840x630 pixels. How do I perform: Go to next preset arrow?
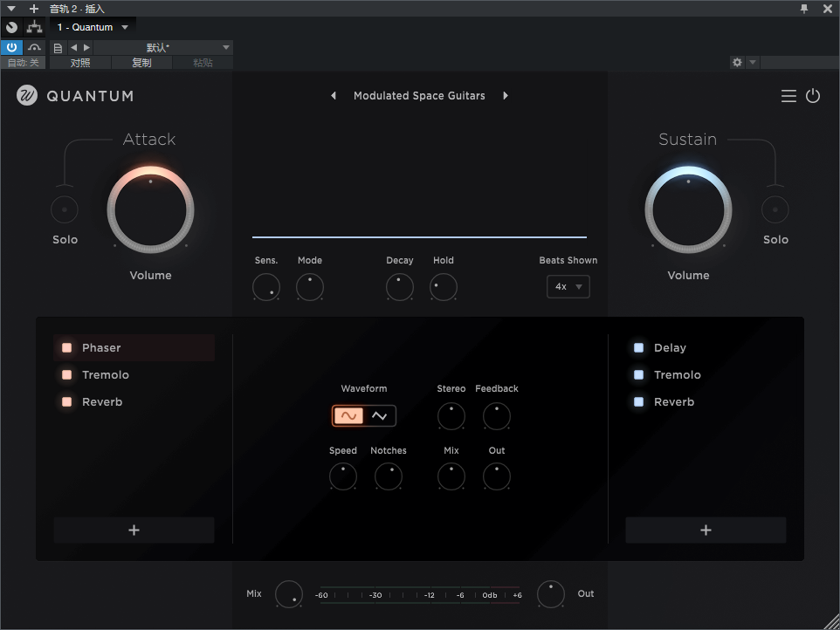tap(506, 96)
